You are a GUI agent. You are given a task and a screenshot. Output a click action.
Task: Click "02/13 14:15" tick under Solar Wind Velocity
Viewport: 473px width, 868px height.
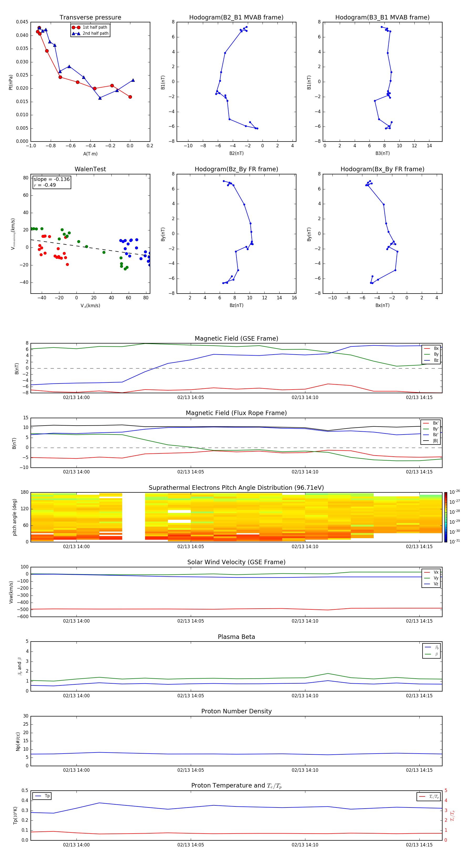[x=419, y=621]
